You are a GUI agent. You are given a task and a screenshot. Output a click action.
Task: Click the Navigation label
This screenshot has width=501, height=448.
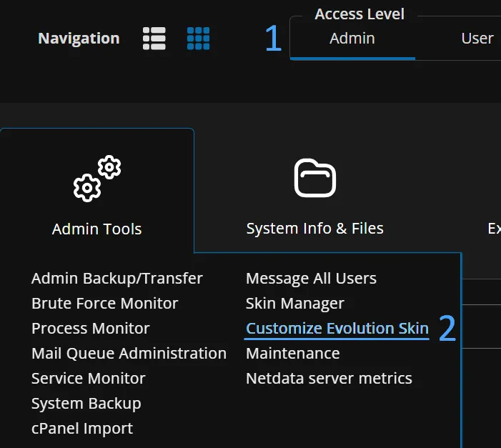[79, 39]
